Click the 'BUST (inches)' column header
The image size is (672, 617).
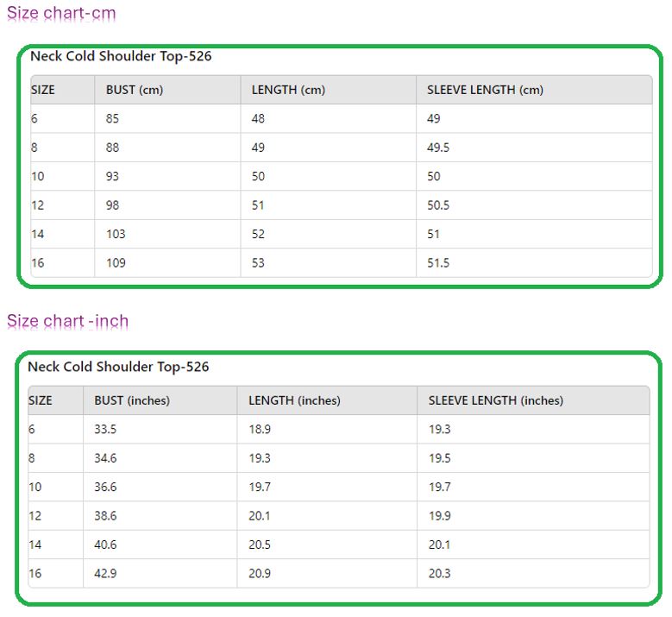[132, 400]
